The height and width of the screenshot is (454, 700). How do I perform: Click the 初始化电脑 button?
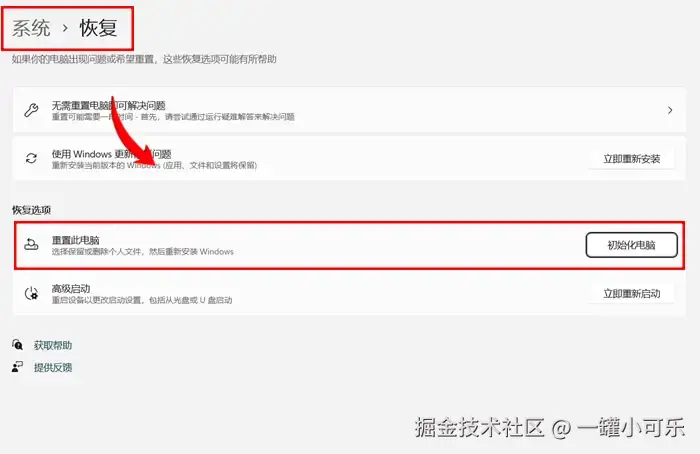pos(631,245)
